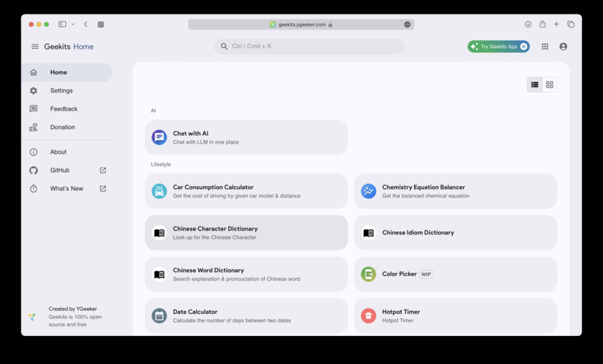Open Chinese Character Dictionary card

pos(246,233)
